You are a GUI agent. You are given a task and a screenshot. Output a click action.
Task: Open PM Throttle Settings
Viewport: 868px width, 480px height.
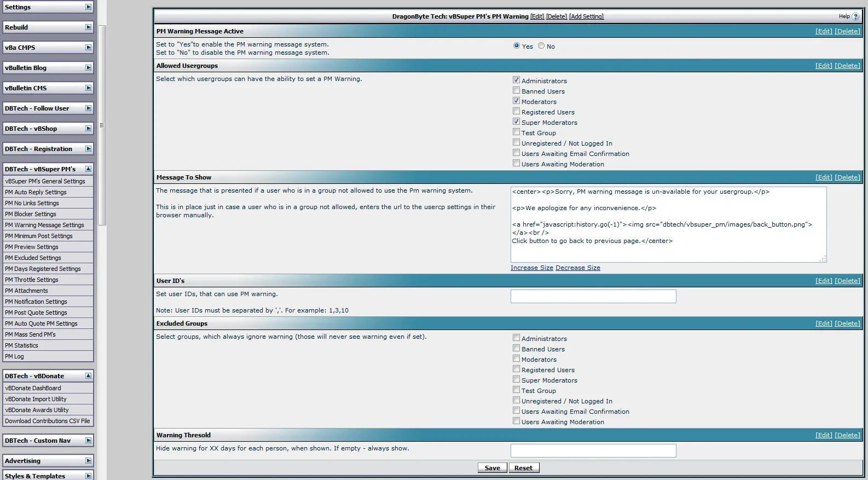(32, 280)
